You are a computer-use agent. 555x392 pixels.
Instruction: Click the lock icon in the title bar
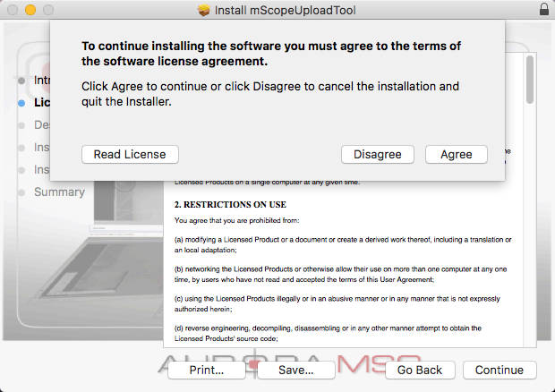[x=544, y=9]
